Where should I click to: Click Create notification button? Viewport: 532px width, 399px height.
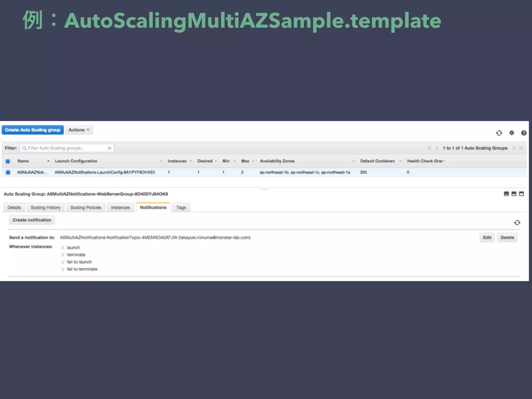coord(32,220)
